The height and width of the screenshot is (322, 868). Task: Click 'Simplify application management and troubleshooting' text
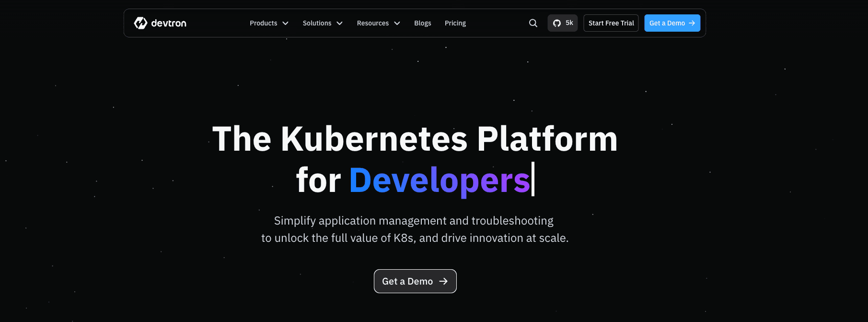[x=414, y=221]
